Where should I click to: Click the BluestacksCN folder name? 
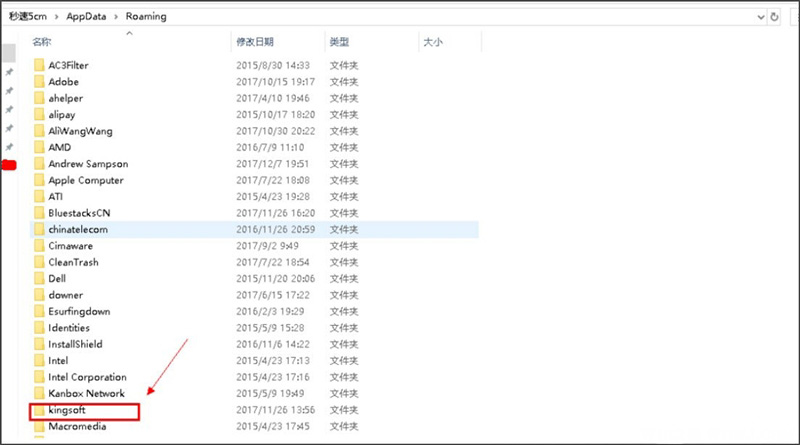[x=79, y=213]
